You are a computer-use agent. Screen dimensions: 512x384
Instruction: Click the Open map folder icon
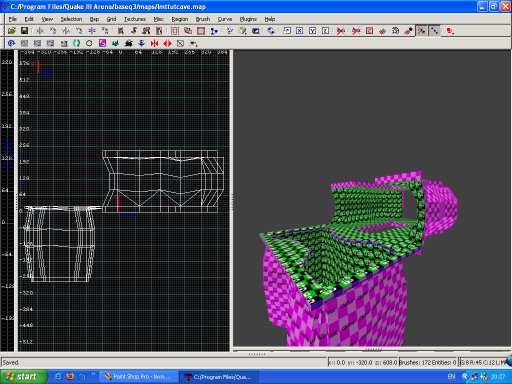pyautogui.click(x=12, y=31)
